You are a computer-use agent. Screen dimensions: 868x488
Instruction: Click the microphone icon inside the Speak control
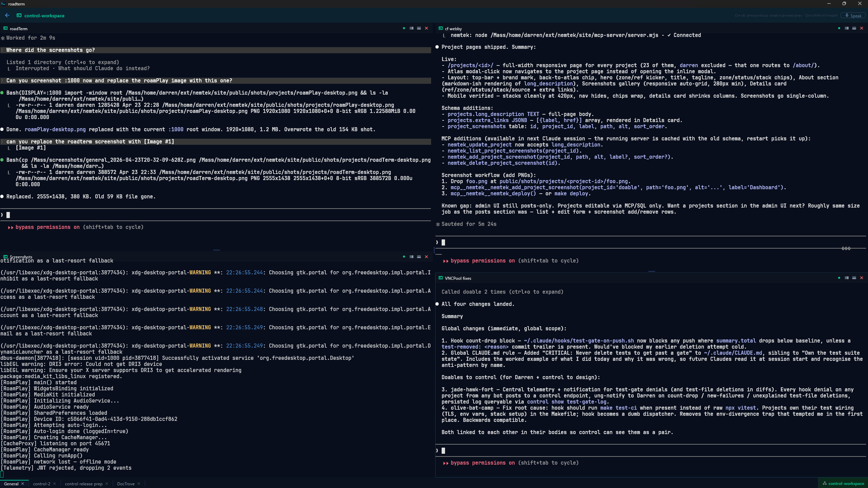point(846,16)
